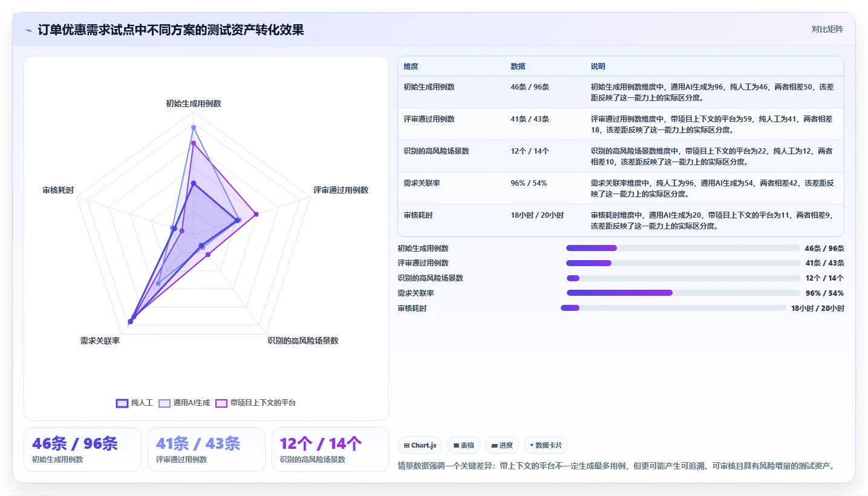868x496 pixels.
Task: Click the 初始生成用例数 progress bar
Action: coord(683,248)
